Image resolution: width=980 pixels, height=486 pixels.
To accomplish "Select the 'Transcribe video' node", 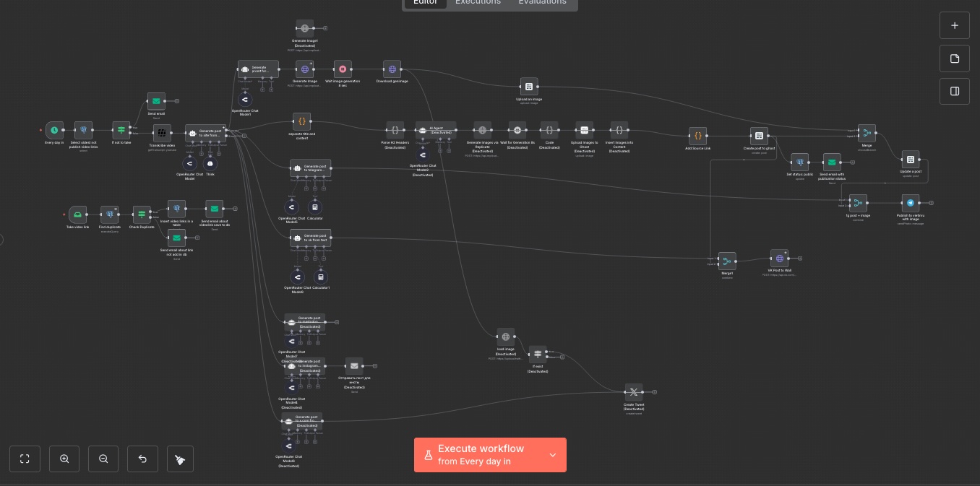I will point(162,132).
